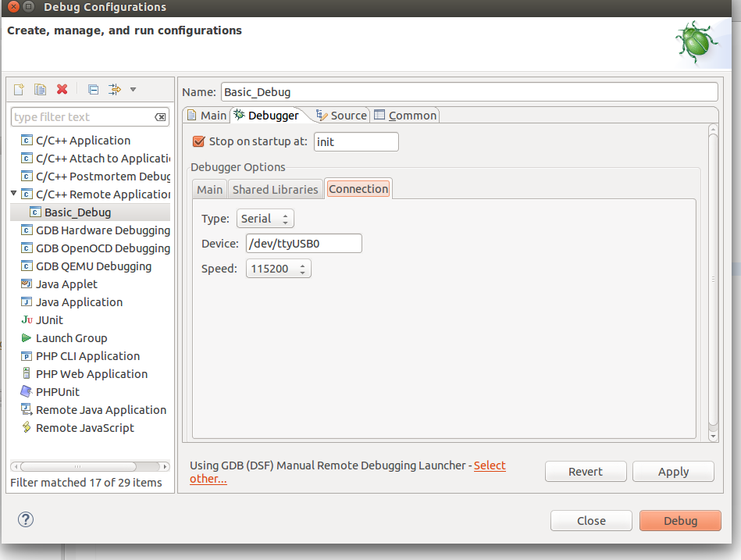Screen dimensions: 741x560
Task: Click the PHPUnit icon
Action: point(27,391)
